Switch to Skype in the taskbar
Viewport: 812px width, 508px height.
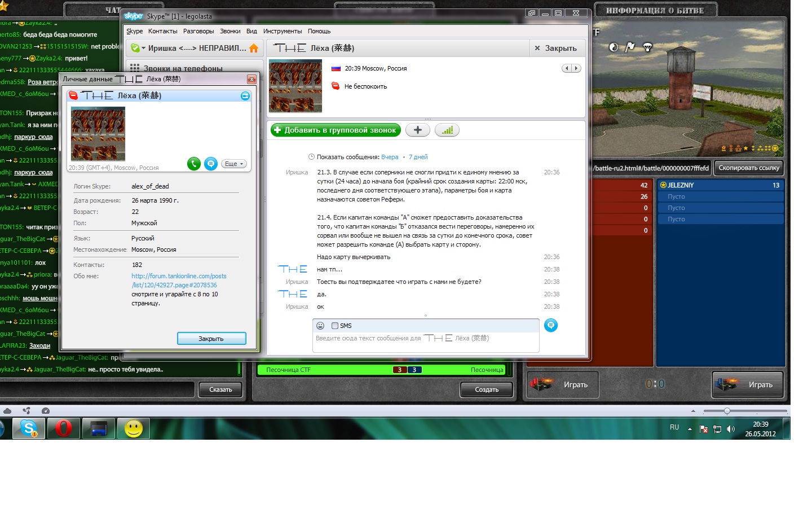pos(28,428)
